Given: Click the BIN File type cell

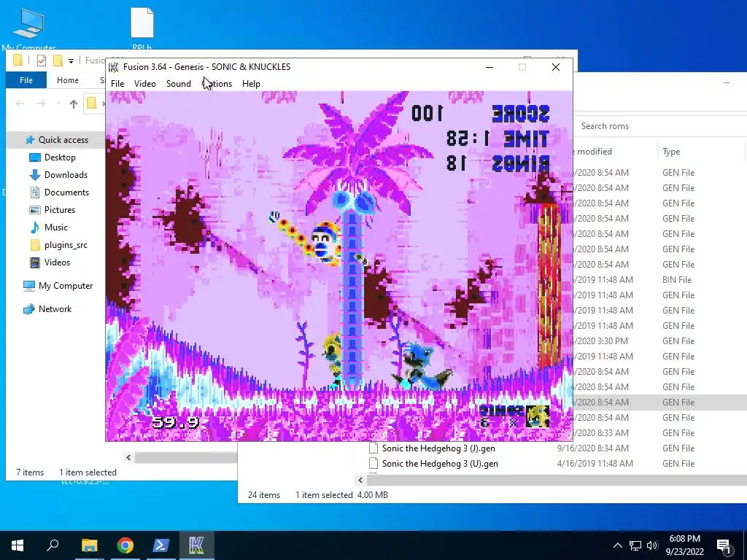Looking at the screenshot, I should 677,279.
